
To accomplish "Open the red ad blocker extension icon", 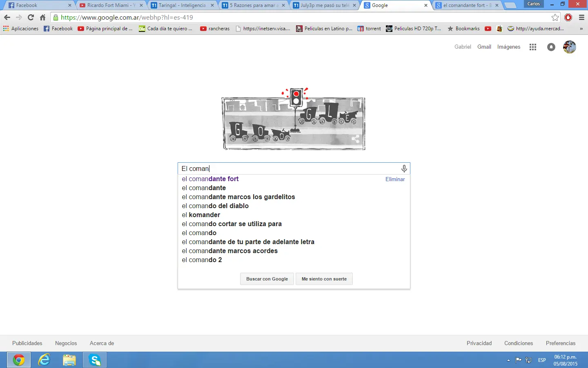I will click(x=568, y=18).
